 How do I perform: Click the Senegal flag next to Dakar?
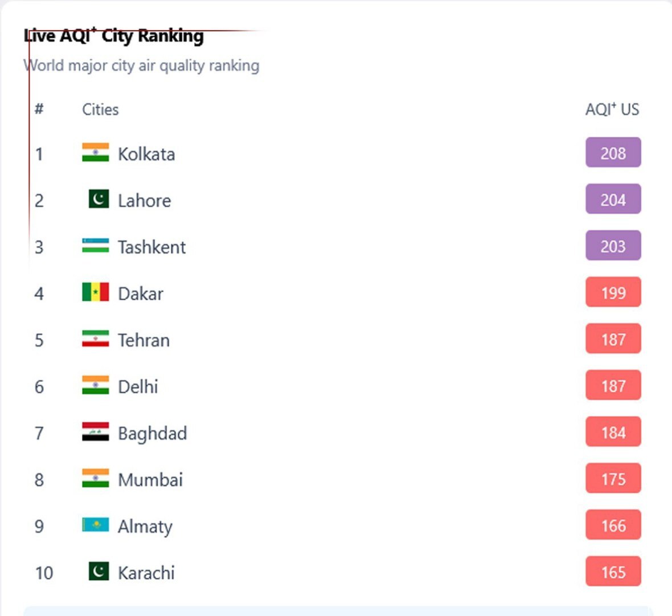point(95,292)
